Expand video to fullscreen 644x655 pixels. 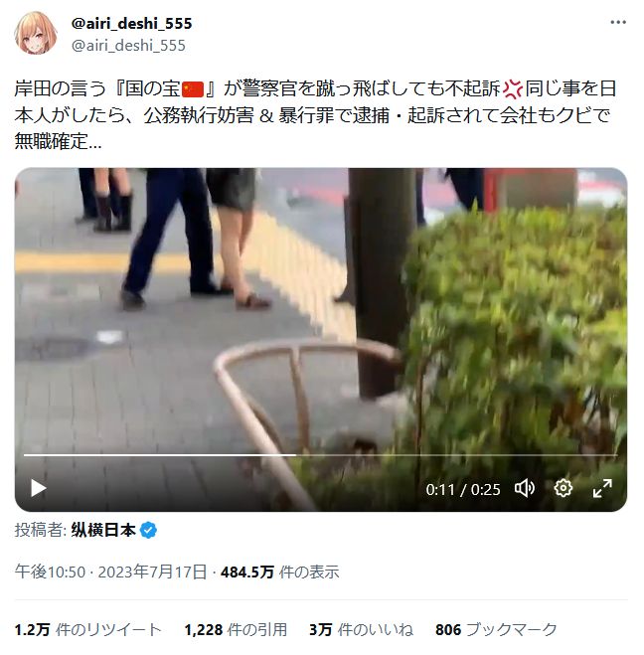pos(602,488)
